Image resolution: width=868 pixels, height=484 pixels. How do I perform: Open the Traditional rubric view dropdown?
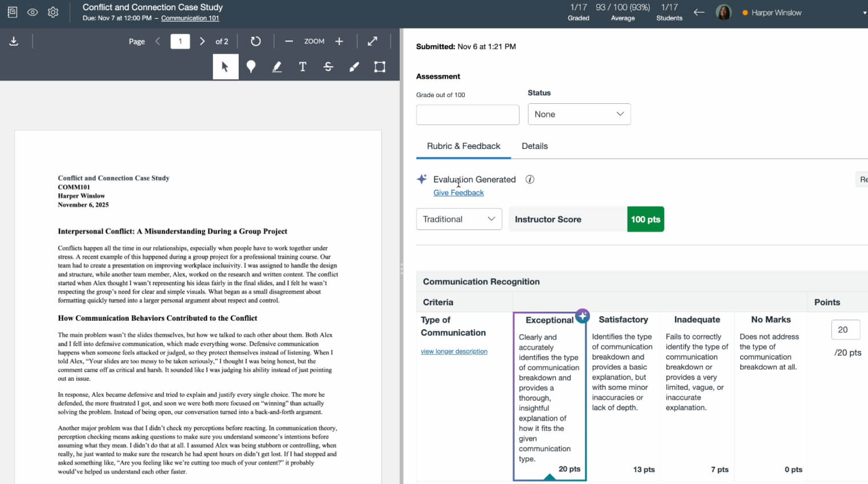(459, 219)
